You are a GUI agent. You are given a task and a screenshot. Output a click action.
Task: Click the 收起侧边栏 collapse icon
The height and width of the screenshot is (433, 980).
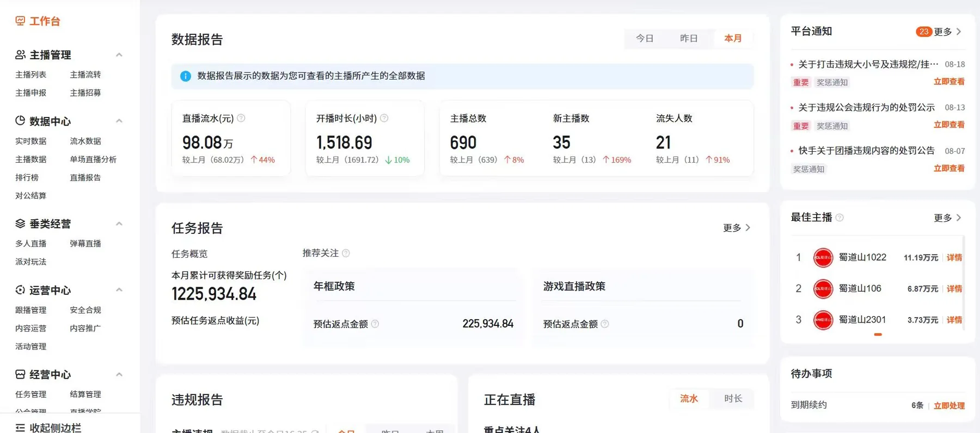pyautogui.click(x=20, y=428)
